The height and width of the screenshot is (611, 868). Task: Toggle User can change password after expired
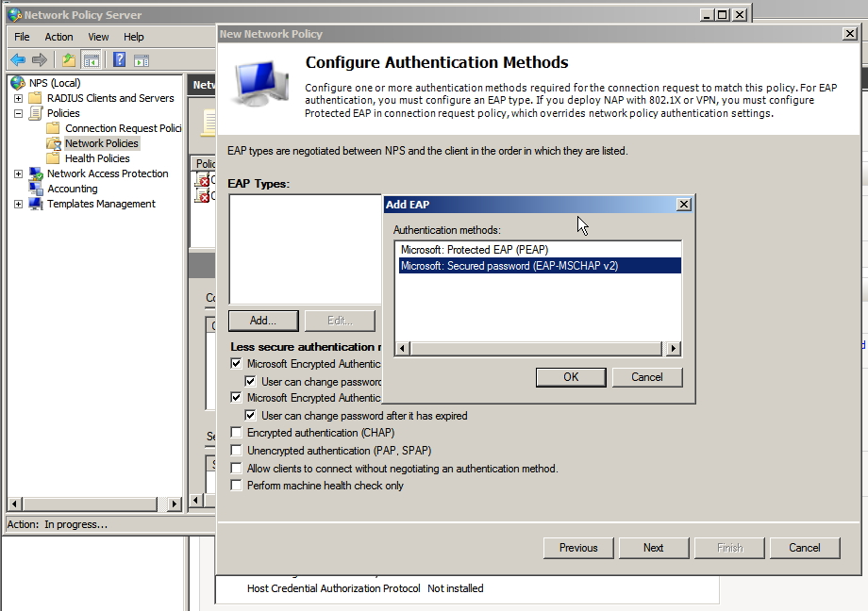coord(250,415)
